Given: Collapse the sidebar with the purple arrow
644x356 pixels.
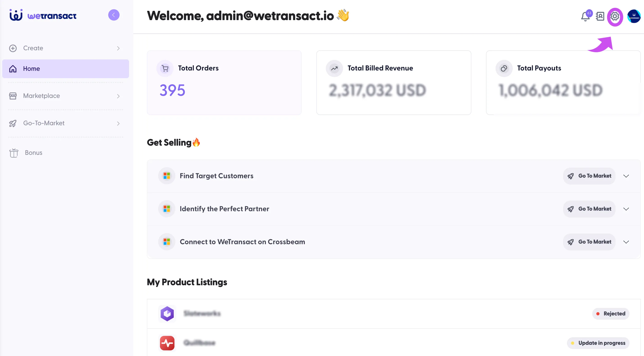Looking at the screenshot, I should (x=114, y=15).
